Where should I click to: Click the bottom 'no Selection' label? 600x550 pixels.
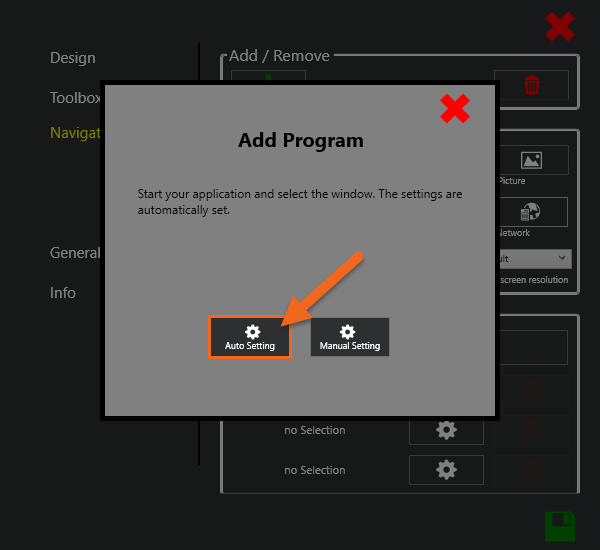pyautogui.click(x=315, y=470)
